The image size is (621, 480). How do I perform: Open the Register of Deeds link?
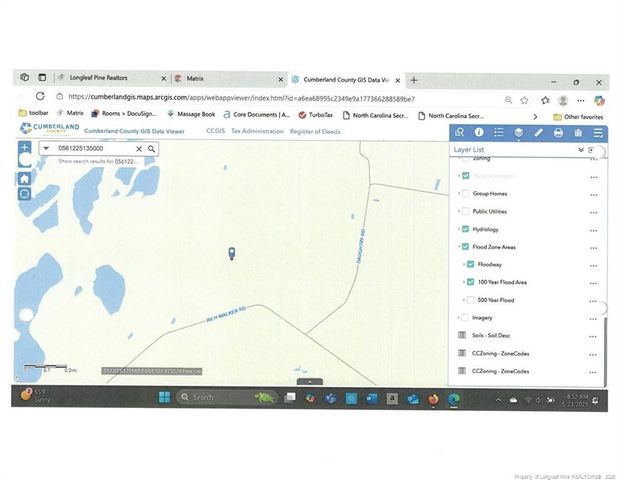pos(316,131)
